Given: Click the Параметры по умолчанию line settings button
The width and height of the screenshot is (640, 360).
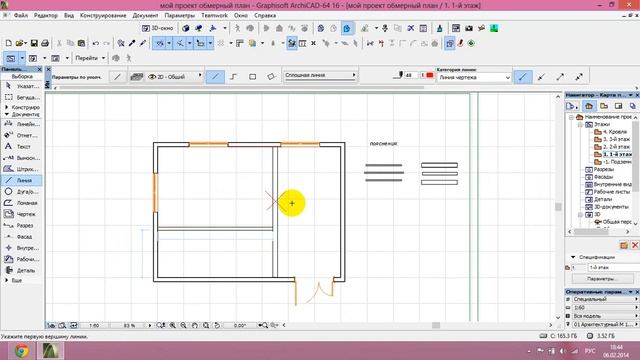Looking at the screenshot, I should 117,77.
